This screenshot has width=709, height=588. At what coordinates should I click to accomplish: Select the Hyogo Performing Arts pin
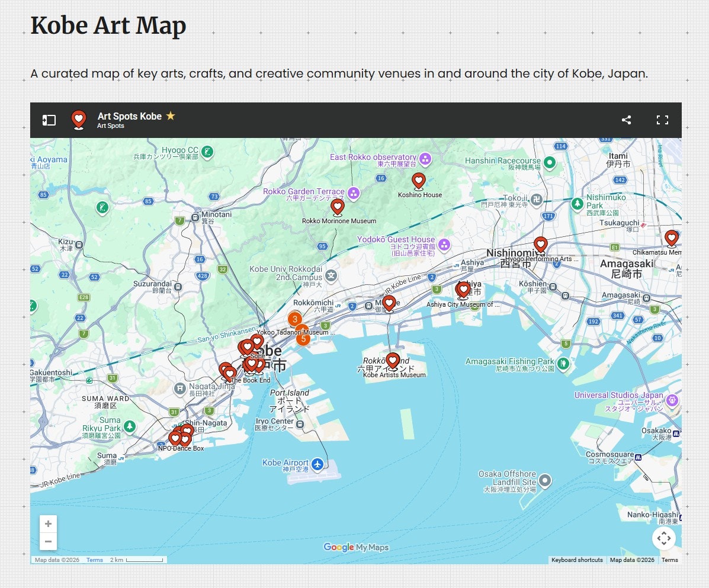click(x=541, y=245)
